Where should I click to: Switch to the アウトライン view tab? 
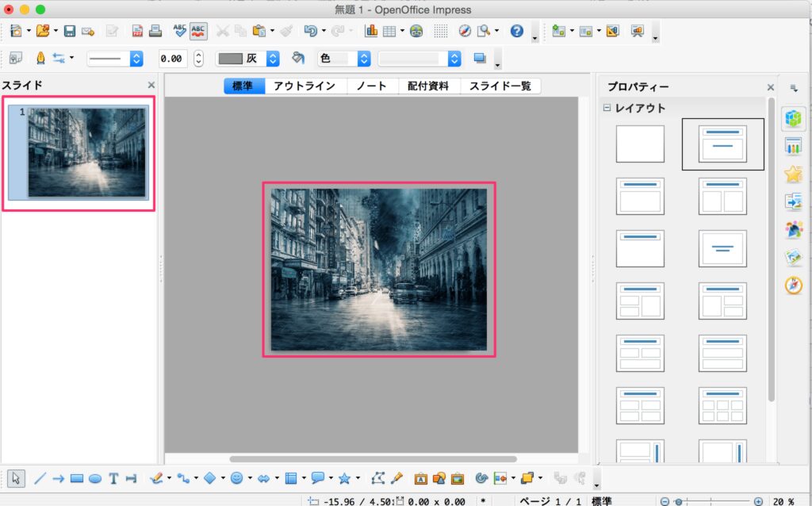[x=304, y=86]
